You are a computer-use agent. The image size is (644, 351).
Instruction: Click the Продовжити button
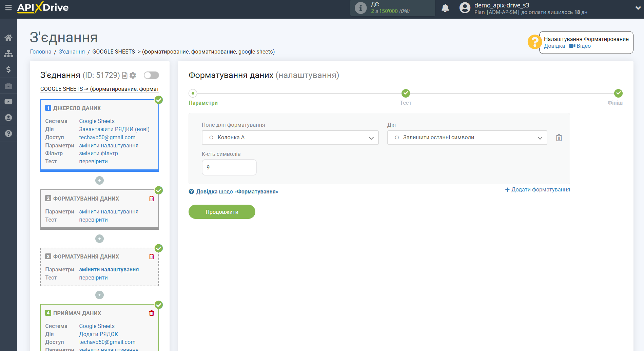click(x=222, y=212)
